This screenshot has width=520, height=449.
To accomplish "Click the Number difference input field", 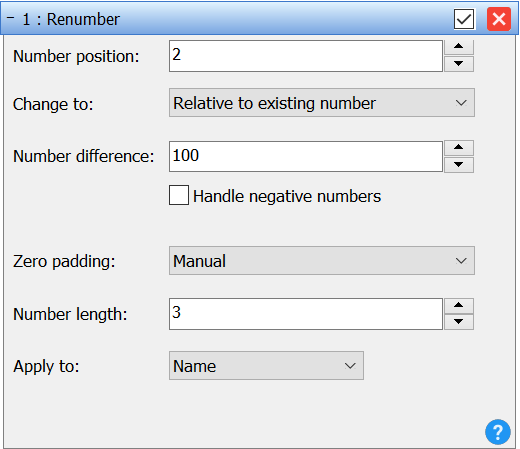I will [306, 157].
